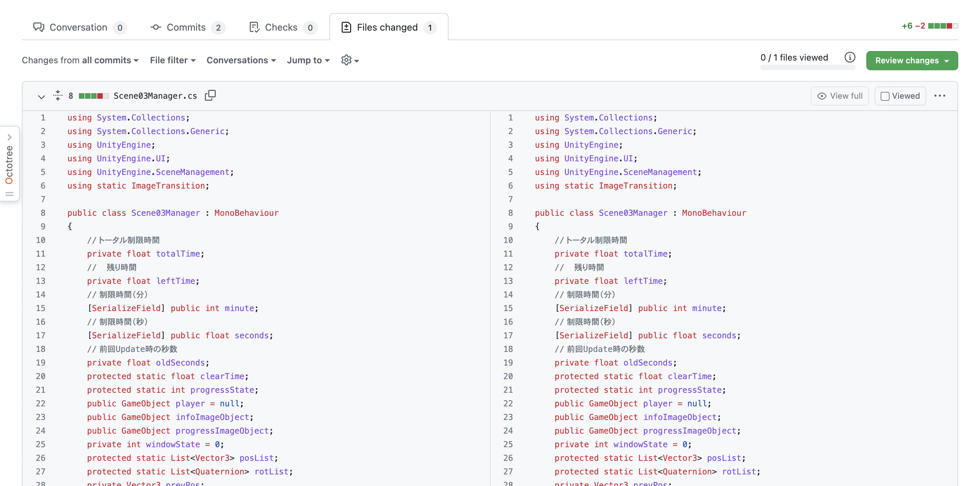Open the Jump to dropdown
This screenshot has width=980, height=486.
tap(308, 60)
